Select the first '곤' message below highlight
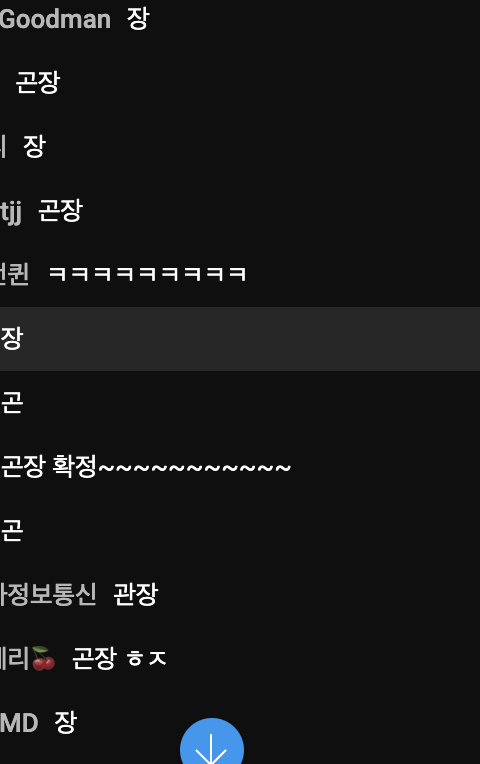This screenshot has height=764, width=480. click(12, 402)
